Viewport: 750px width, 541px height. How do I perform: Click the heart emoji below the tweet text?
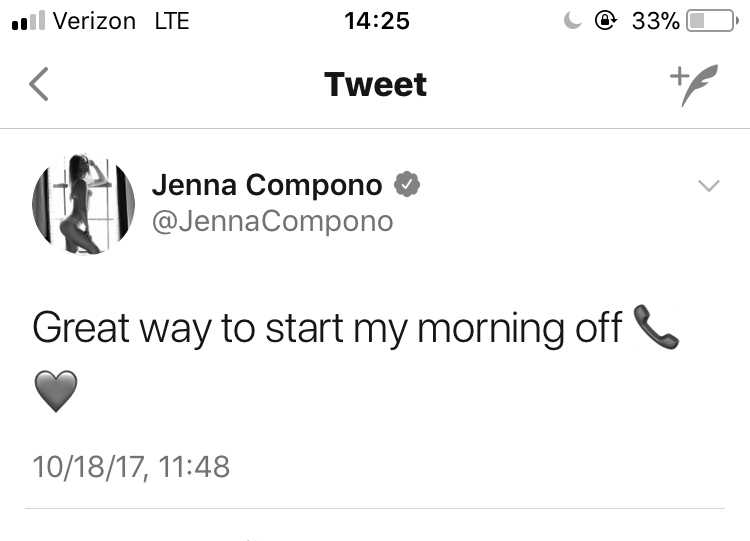pyautogui.click(x=56, y=391)
